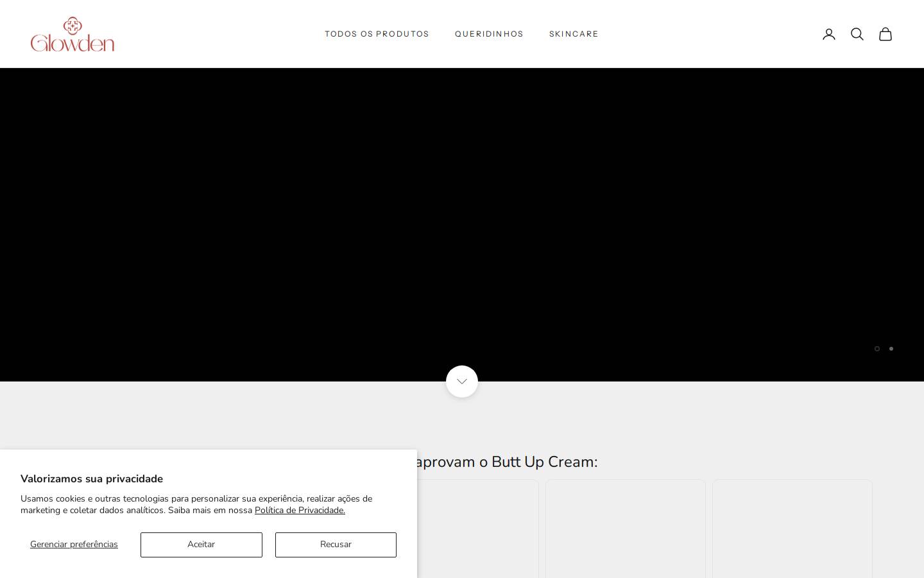Click the 'aprovam o Butt Up Cream:' heading
This screenshot has height=578, width=924.
[507, 462]
